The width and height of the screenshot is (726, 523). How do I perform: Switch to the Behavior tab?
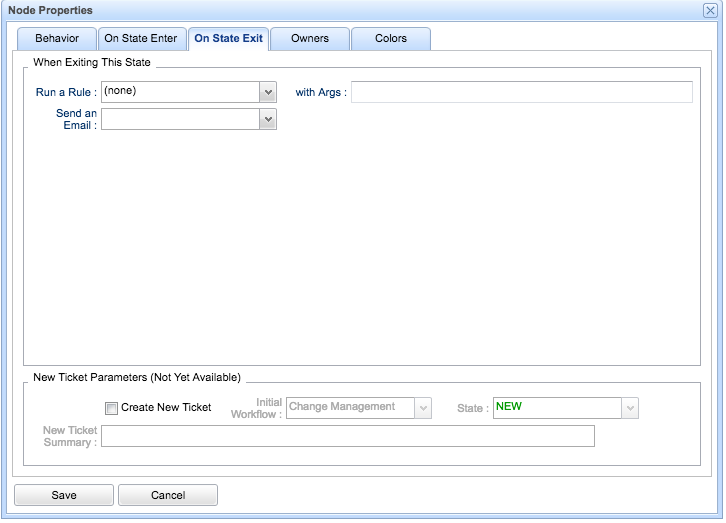[57, 39]
